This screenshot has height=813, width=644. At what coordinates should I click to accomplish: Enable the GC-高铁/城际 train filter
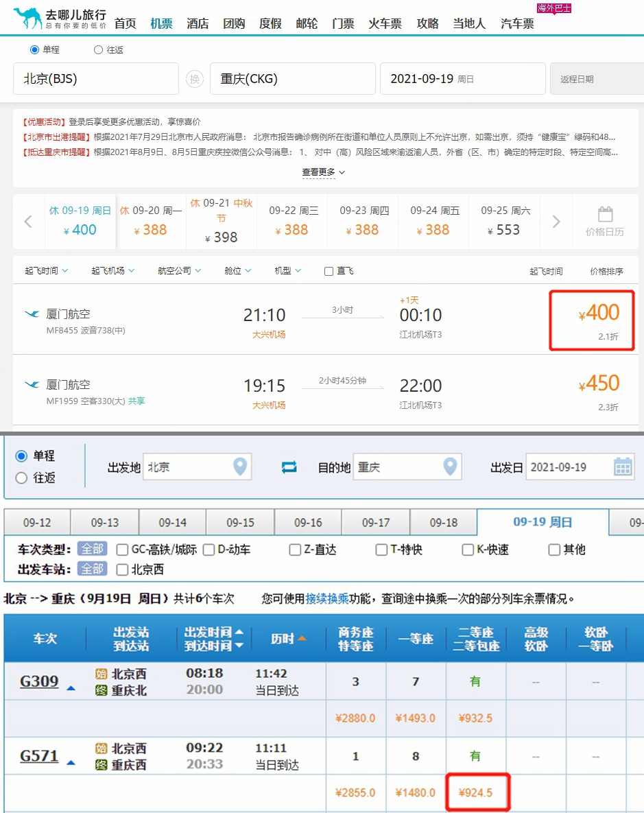pyautogui.click(x=123, y=550)
